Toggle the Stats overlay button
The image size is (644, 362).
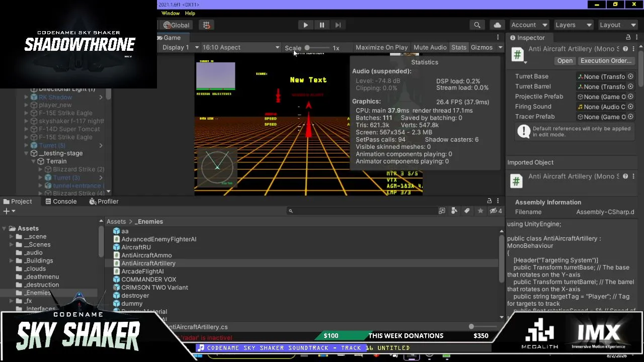click(459, 47)
